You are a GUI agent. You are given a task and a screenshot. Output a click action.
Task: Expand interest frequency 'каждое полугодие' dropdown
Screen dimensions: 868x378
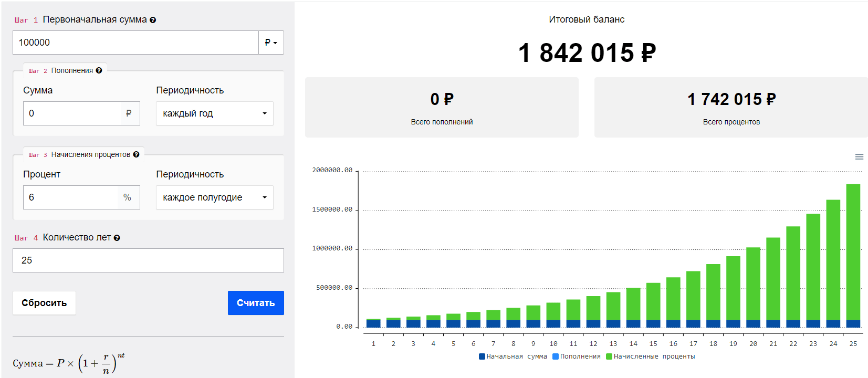point(214,197)
